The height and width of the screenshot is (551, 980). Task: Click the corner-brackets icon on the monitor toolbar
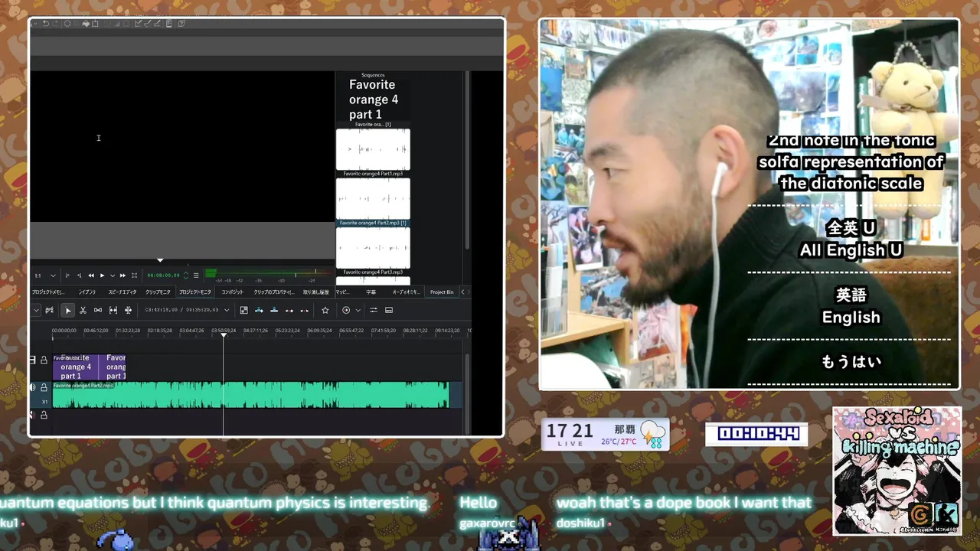[x=135, y=275]
